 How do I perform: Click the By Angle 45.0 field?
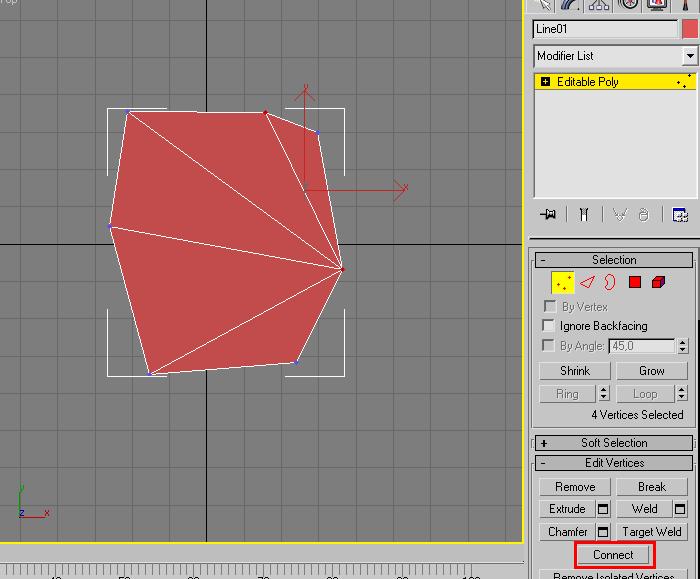tap(642, 346)
